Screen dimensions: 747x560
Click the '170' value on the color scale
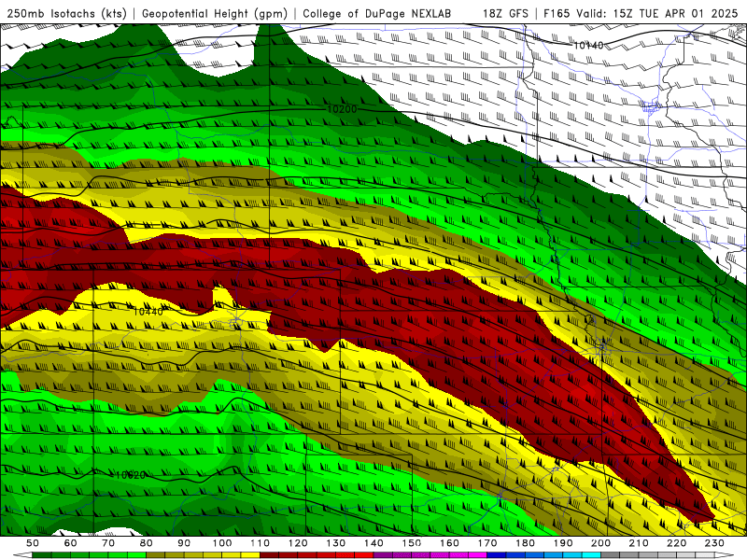pyautogui.click(x=487, y=543)
